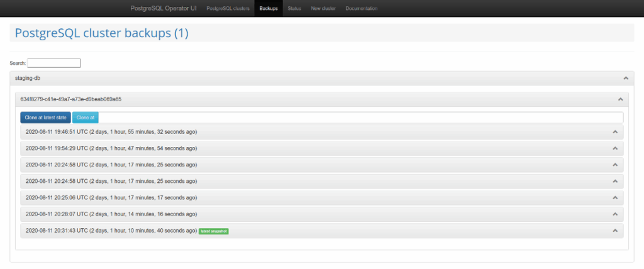
Task: Open the Documentation link in navbar
Action: pos(362,9)
